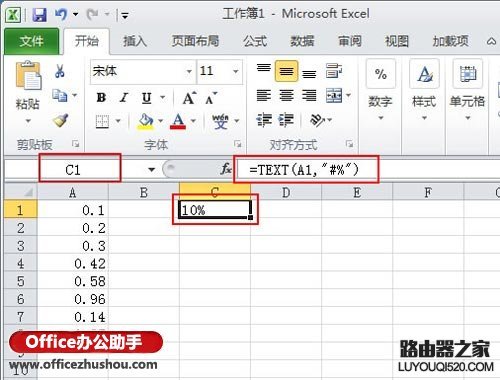This screenshot has height=380, width=500.
Task: Set top vertical alignment
Action: tap(264, 69)
